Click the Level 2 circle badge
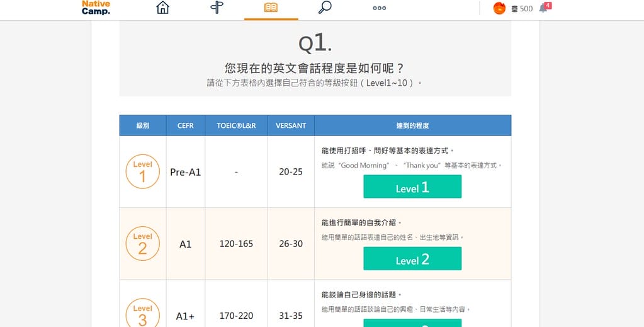 point(142,243)
